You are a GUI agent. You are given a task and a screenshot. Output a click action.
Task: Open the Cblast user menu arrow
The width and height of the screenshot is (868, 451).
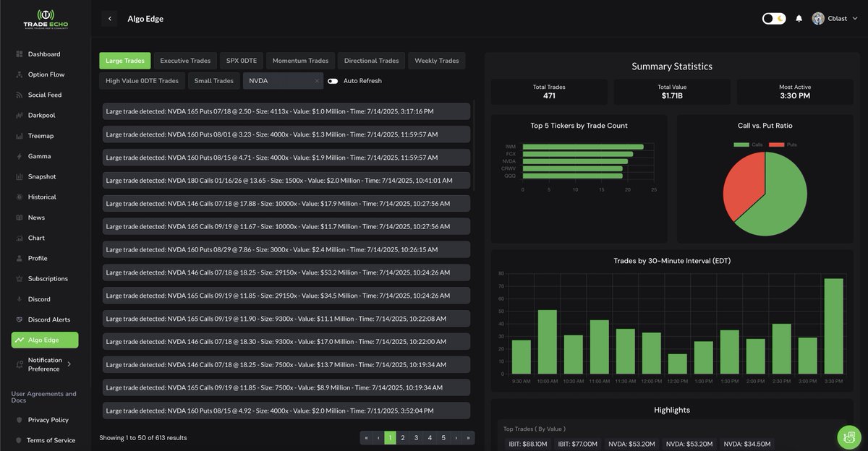click(855, 19)
